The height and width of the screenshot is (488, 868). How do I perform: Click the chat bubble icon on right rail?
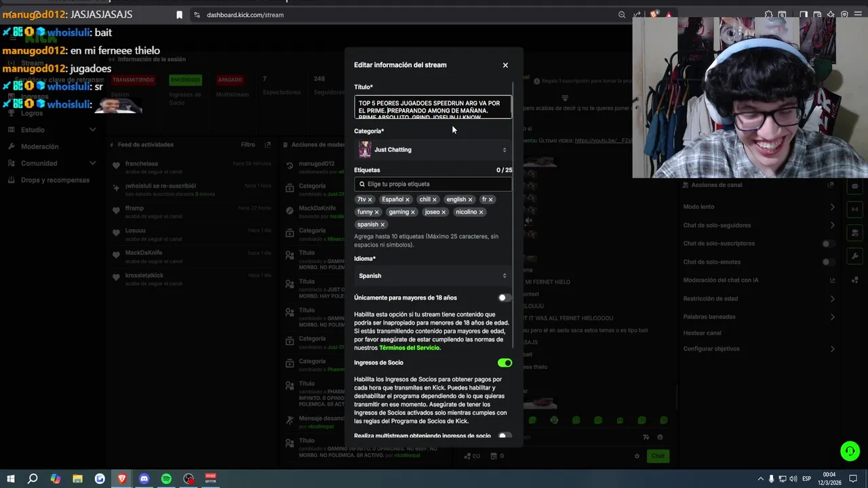[854, 186]
